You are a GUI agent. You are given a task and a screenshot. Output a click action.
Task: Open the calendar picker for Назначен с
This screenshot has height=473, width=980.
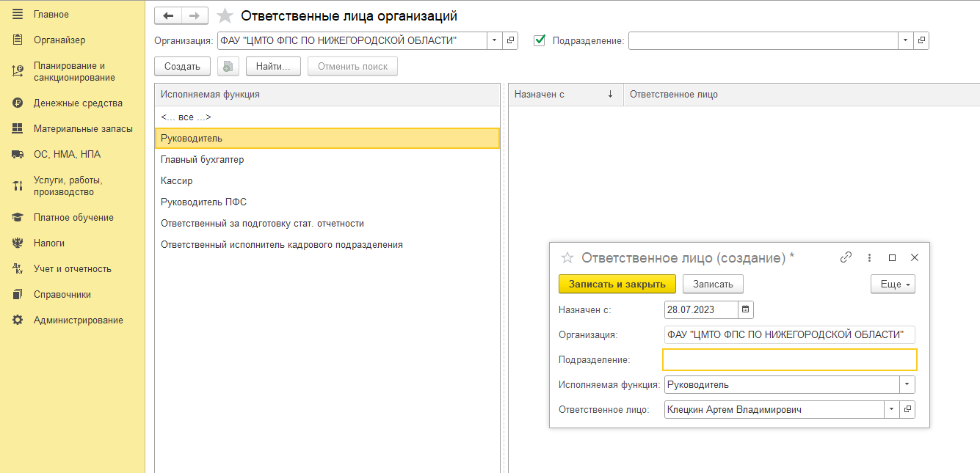coord(746,309)
